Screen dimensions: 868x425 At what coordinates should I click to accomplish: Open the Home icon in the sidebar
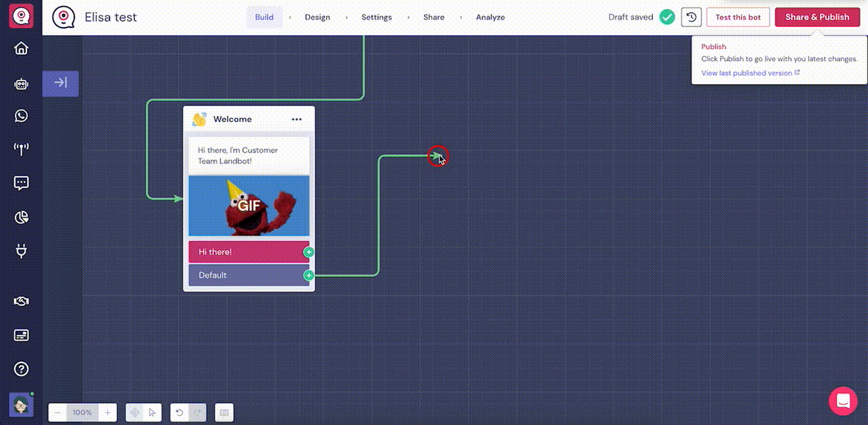coord(21,49)
